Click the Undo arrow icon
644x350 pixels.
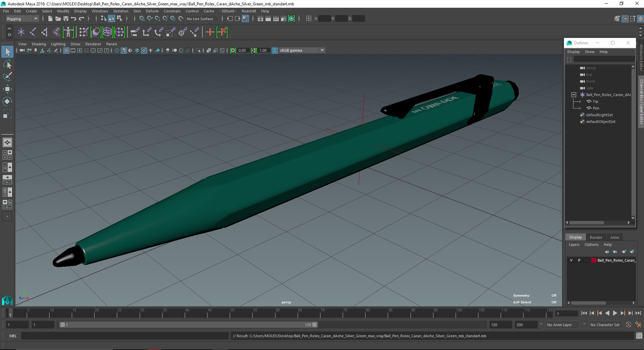[73, 19]
